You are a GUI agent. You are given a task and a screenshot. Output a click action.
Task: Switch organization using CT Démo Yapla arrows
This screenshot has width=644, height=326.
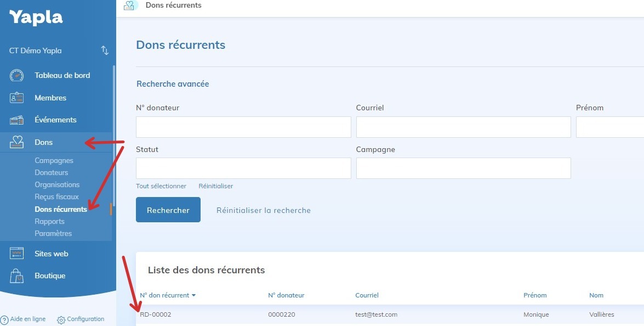[x=105, y=50]
